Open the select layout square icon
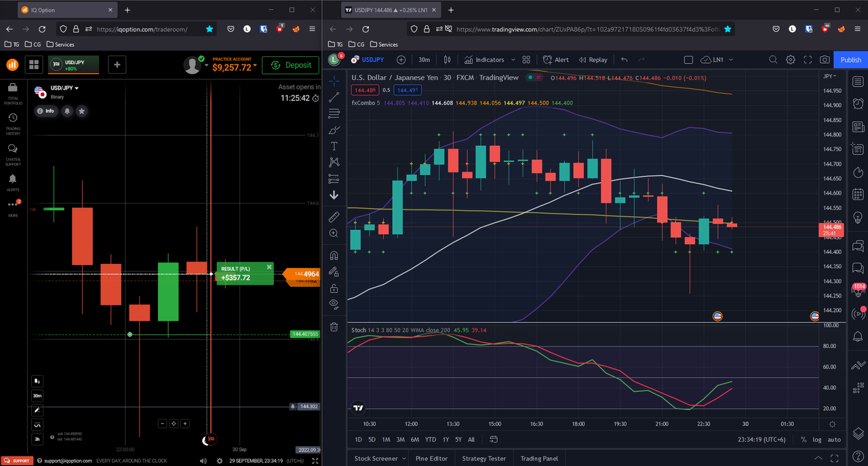The image size is (868, 466). point(688,60)
